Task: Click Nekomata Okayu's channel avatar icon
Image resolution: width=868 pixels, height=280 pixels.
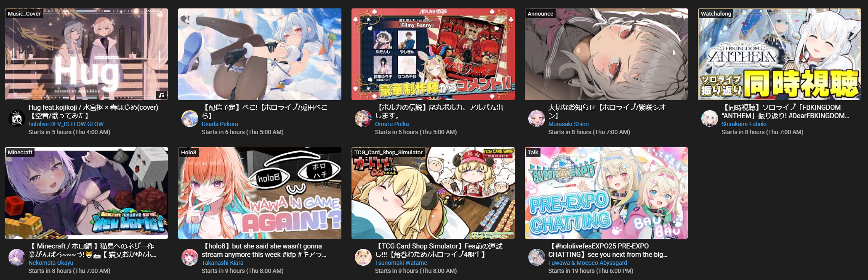Action: pyautogui.click(x=17, y=257)
